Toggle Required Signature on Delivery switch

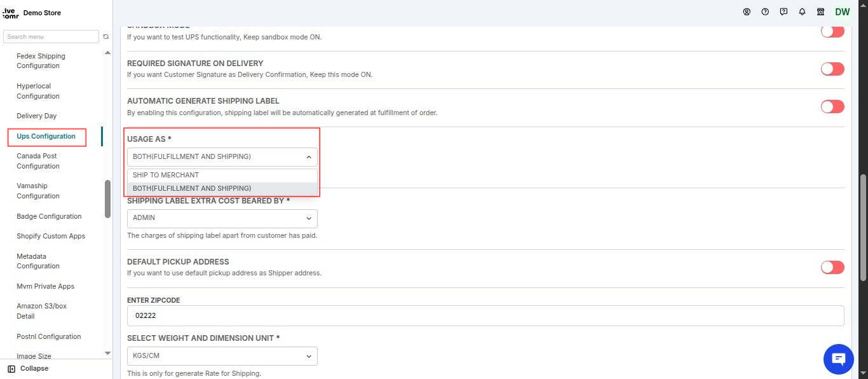pos(832,69)
